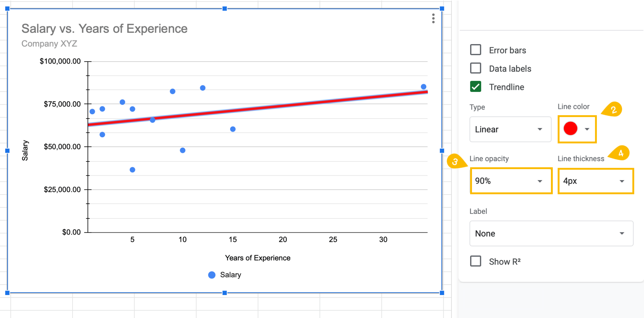
Task: Disable the Trendline checkbox
Action: (475, 87)
